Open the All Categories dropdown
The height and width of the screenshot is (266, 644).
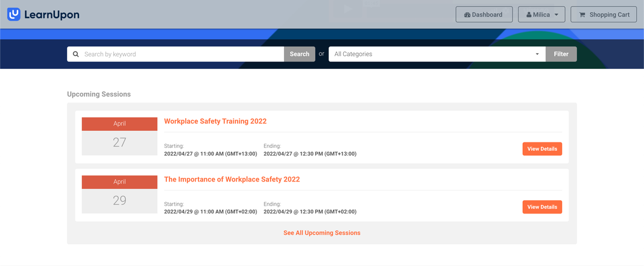click(x=437, y=54)
